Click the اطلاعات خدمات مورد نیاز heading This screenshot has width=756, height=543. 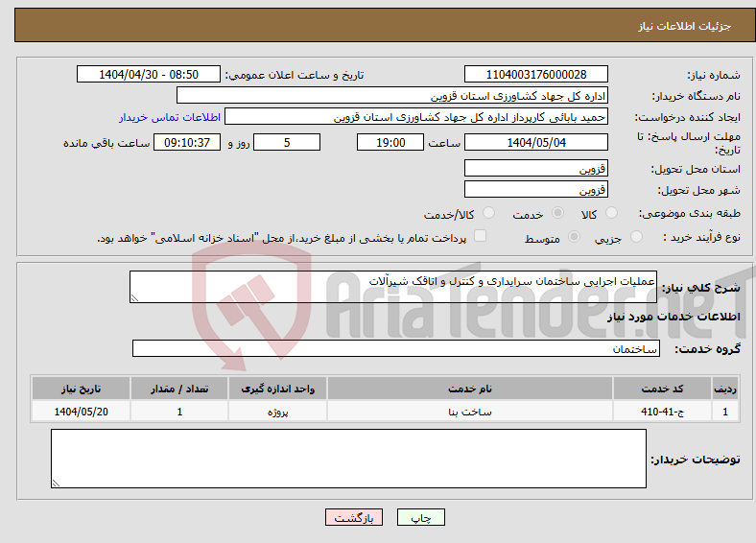pyautogui.click(x=673, y=317)
